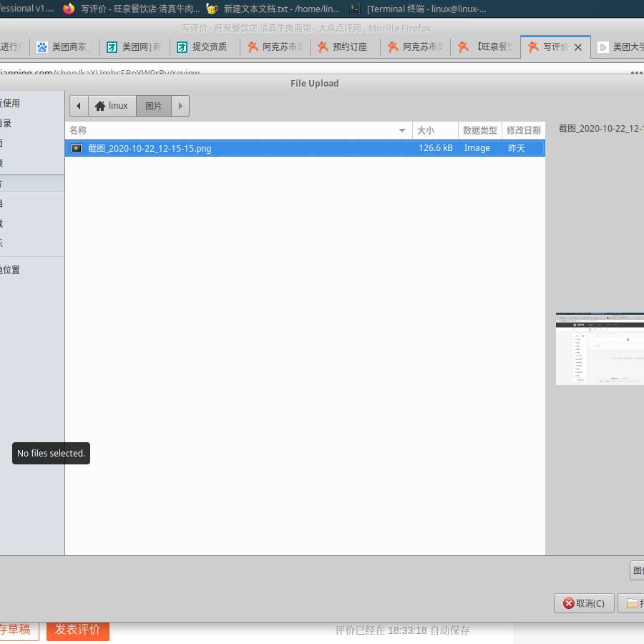Switch to the 【旺泉餐 browser tab
Viewport: 644px width, 644px height.
485,47
